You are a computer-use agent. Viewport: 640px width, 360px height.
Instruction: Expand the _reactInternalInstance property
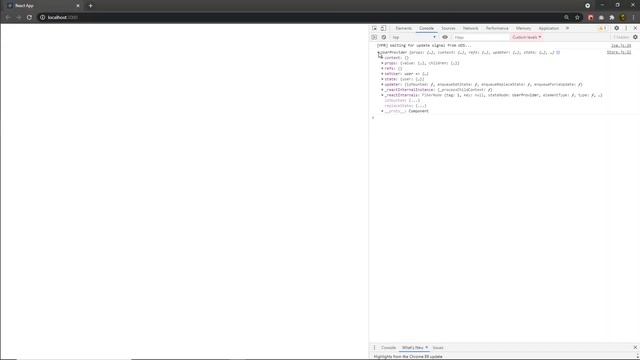382,90
